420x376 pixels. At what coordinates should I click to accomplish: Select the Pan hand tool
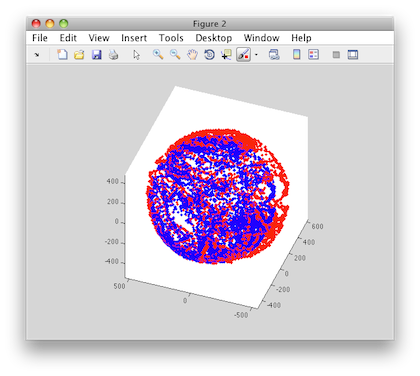pyautogui.click(x=192, y=55)
